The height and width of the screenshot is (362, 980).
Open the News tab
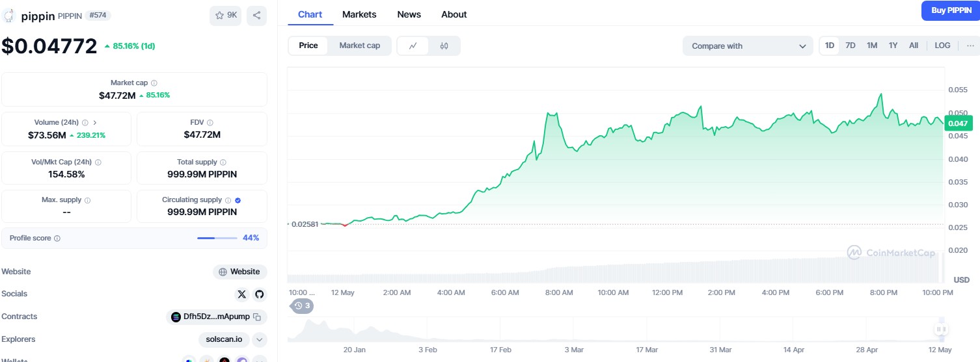pyautogui.click(x=409, y=14)
